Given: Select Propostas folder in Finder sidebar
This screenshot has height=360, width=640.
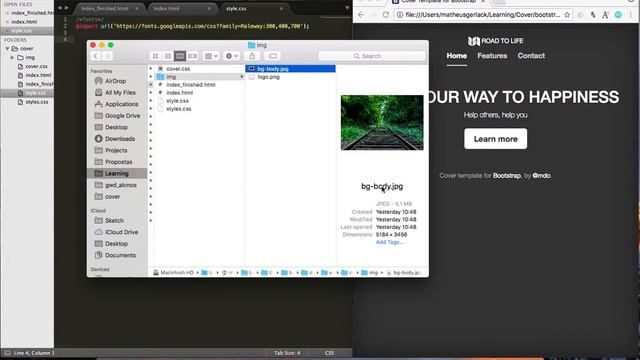Looking at the screenshot, I should (117, 162).
